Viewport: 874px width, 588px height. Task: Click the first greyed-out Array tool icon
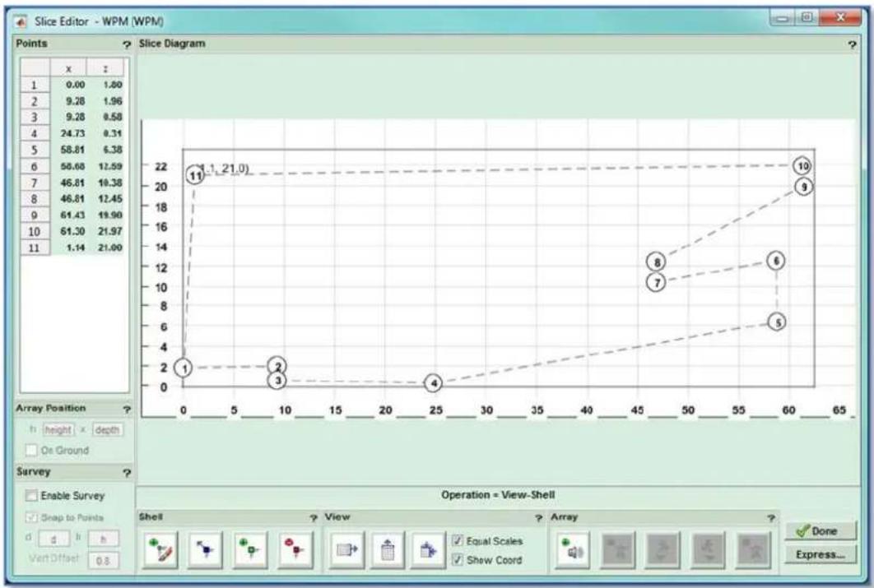[x=618, y=550]
